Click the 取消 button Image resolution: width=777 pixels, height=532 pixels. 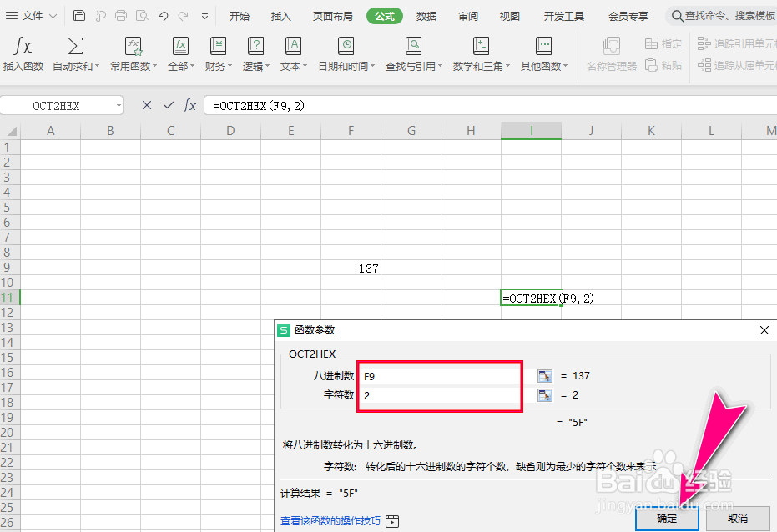pyautogui.click(x=738, y=518)
